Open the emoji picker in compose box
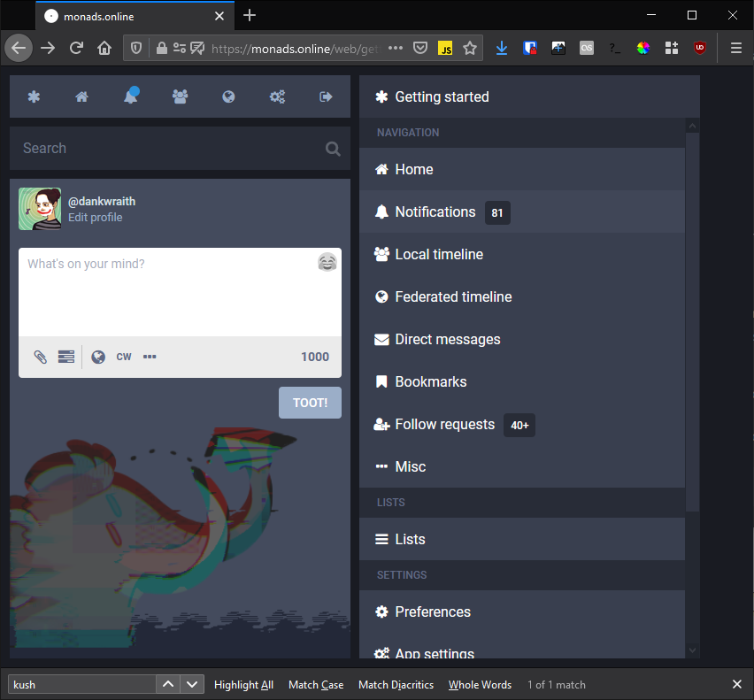Screen dimensions: 754x700 tap(327, 263)
